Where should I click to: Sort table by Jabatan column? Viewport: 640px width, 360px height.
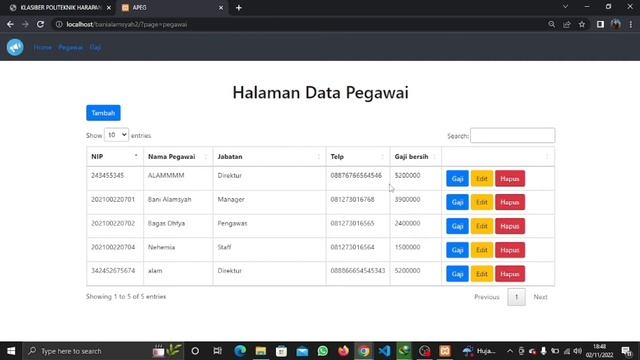tap(269, 157)
